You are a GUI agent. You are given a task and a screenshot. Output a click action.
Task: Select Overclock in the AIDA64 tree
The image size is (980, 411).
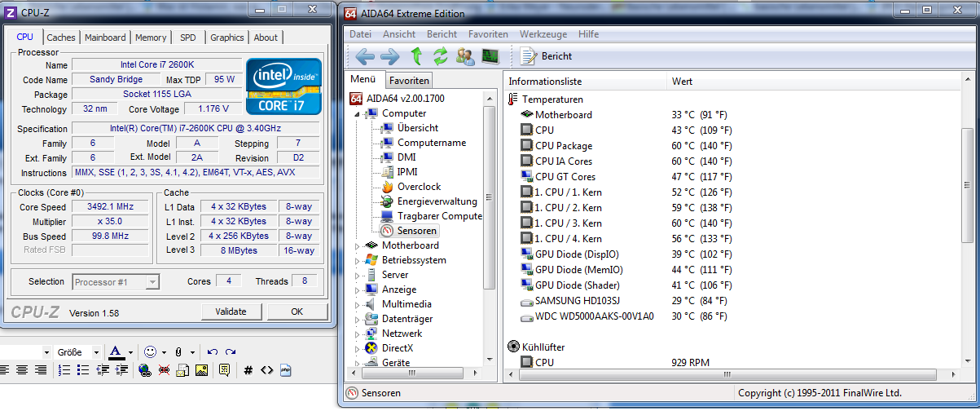[419, 187]
